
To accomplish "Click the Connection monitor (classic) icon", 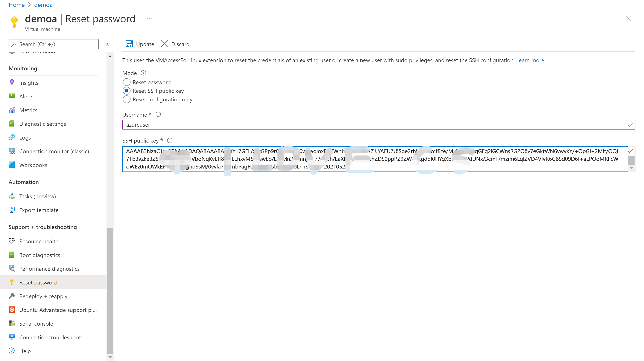I will (12, 151).
